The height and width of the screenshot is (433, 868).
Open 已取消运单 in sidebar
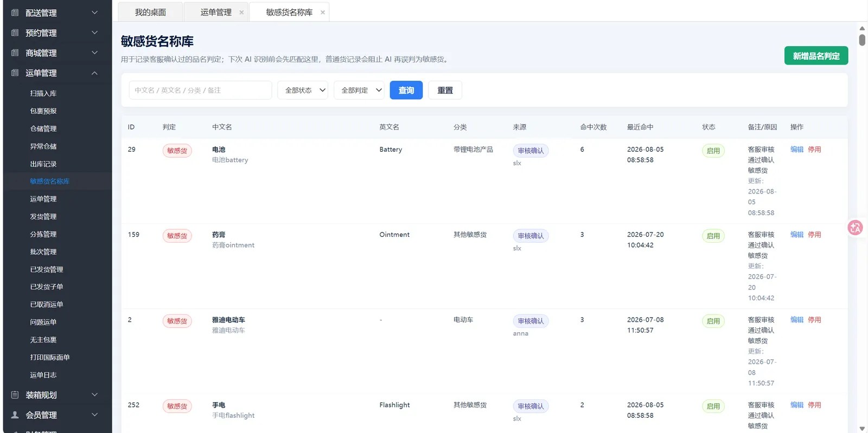click(47, 305)
